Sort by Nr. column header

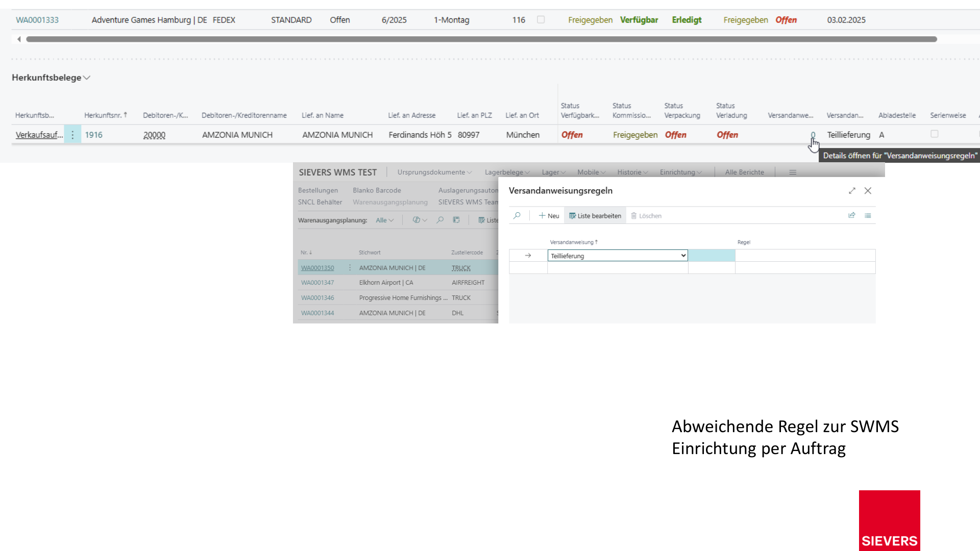(x=306, y=253)
